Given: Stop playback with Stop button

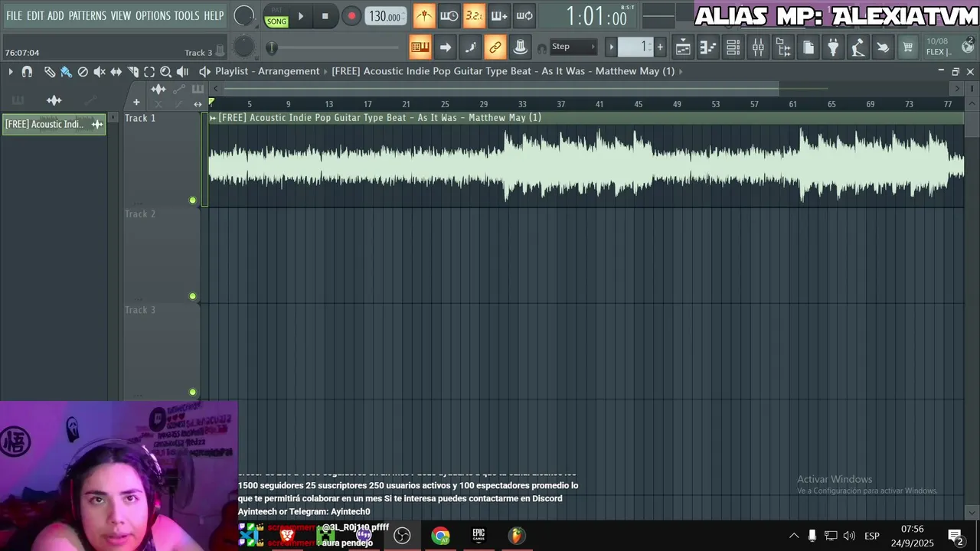Looking at the screenshot, I should click(325, 16).
